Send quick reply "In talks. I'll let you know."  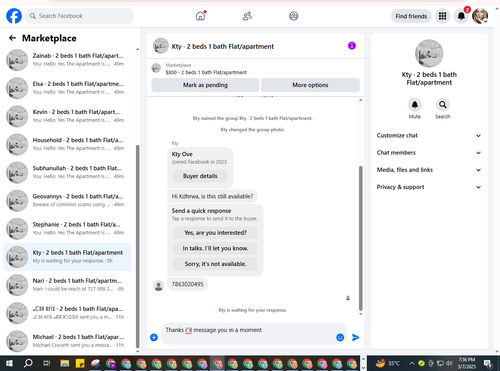click(x=215, y=248)
